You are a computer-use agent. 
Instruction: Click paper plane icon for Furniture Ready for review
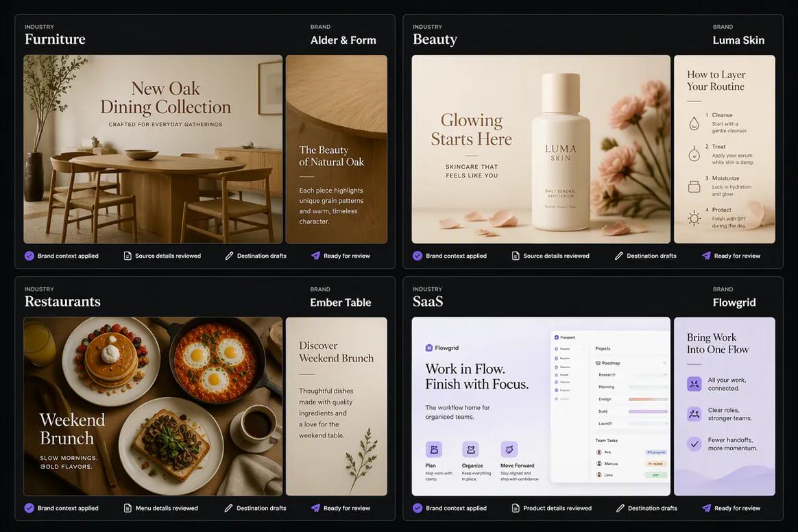315,256
